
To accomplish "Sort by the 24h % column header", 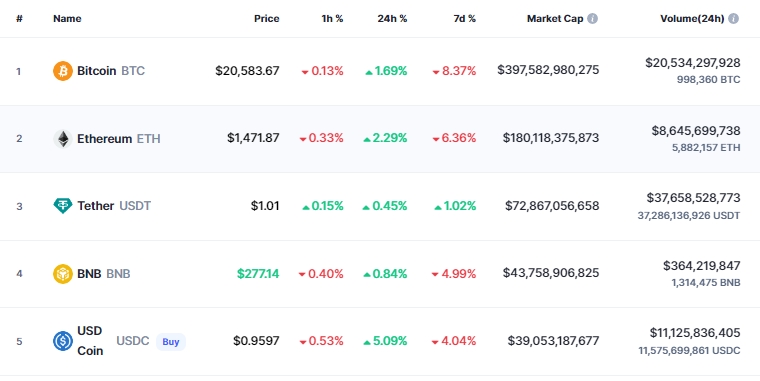I will point(392,18).
